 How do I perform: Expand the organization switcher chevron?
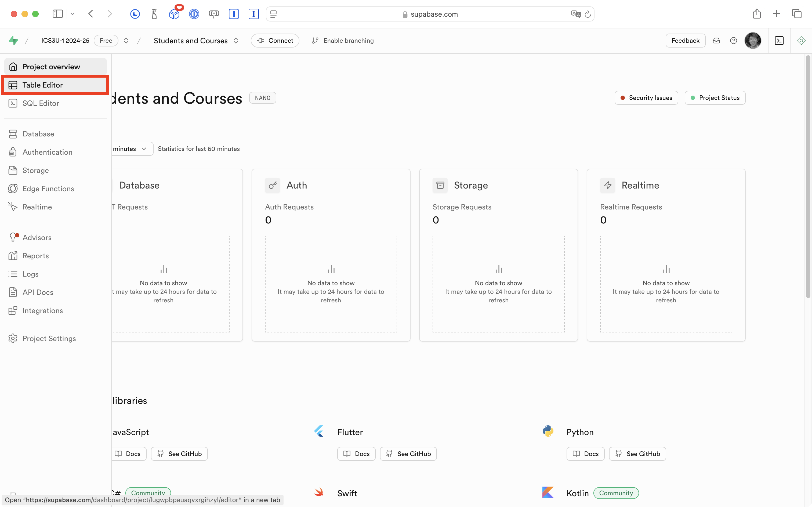[x=126, y=41]
